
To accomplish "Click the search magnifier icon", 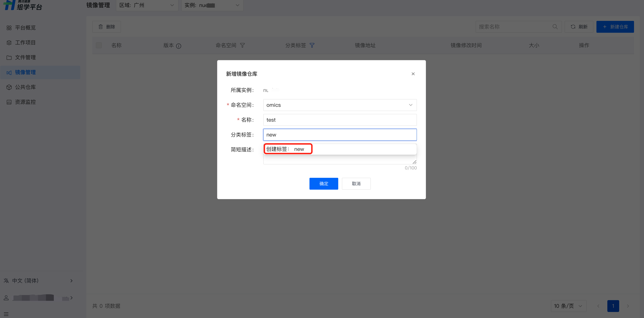I will pos(555,27).
